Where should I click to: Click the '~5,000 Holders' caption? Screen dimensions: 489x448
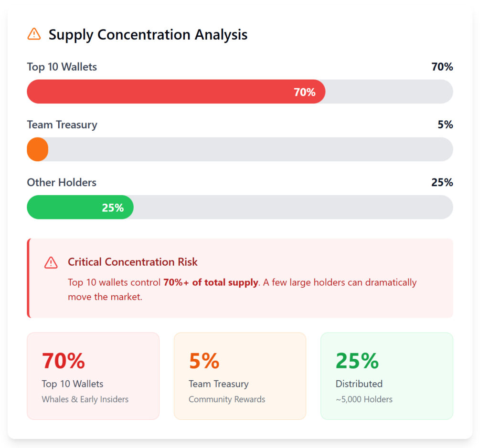[364, 399]
